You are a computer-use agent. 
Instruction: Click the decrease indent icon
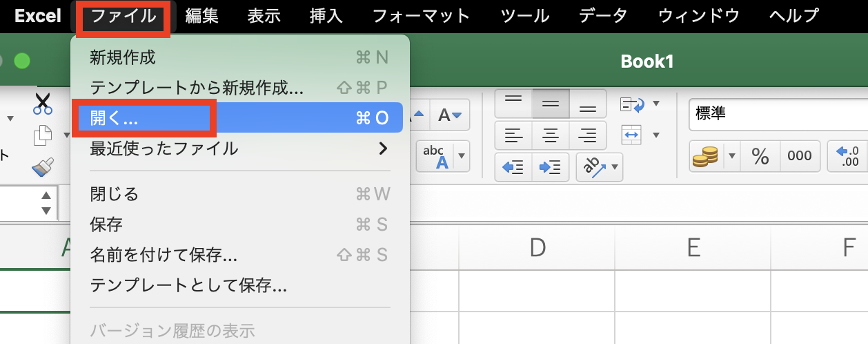pos(513,166)
